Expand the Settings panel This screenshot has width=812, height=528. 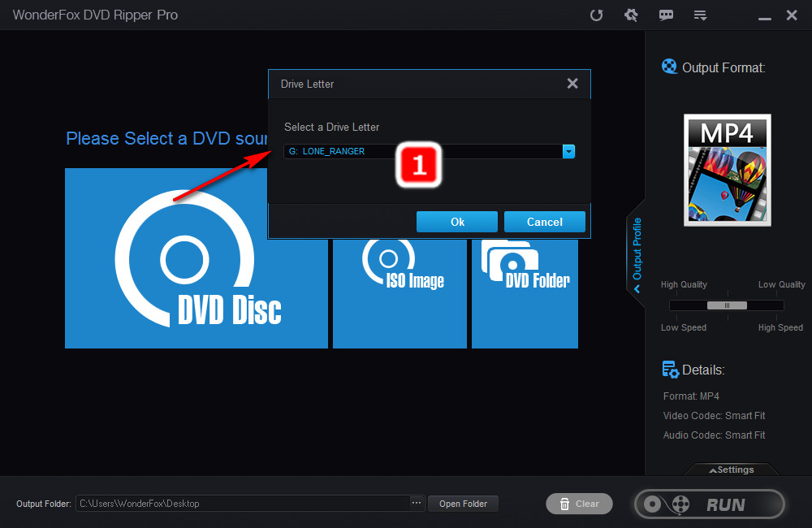point(732,470)
